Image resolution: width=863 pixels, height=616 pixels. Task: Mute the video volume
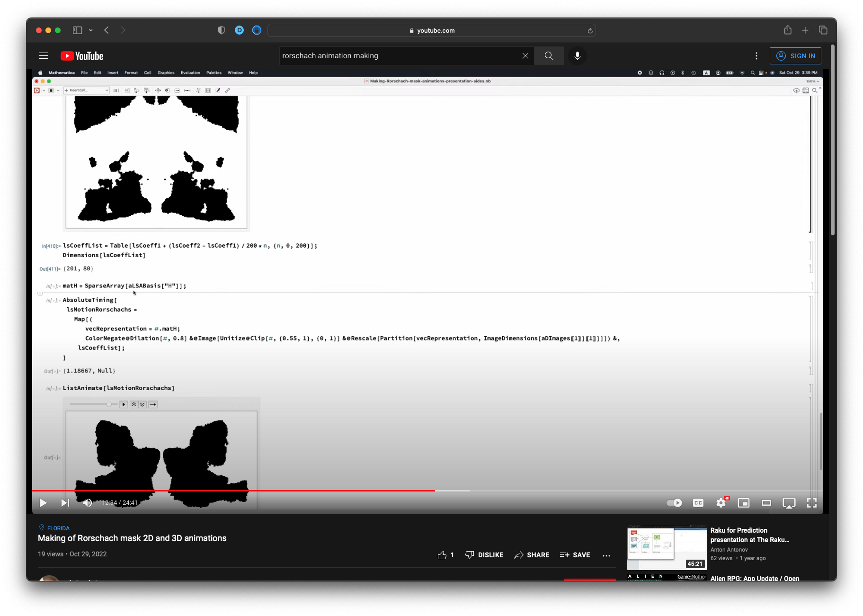pyautogui.click(x=88, y=503)
